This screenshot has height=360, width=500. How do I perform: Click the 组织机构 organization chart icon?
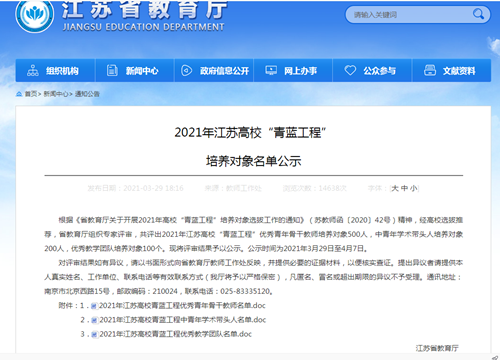click(x=33, y=70)
